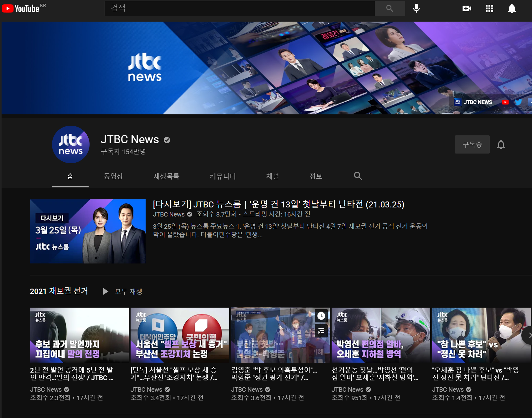Click the play icon beside 모두 재생
The image size is (532, 418).
[106, 291]
